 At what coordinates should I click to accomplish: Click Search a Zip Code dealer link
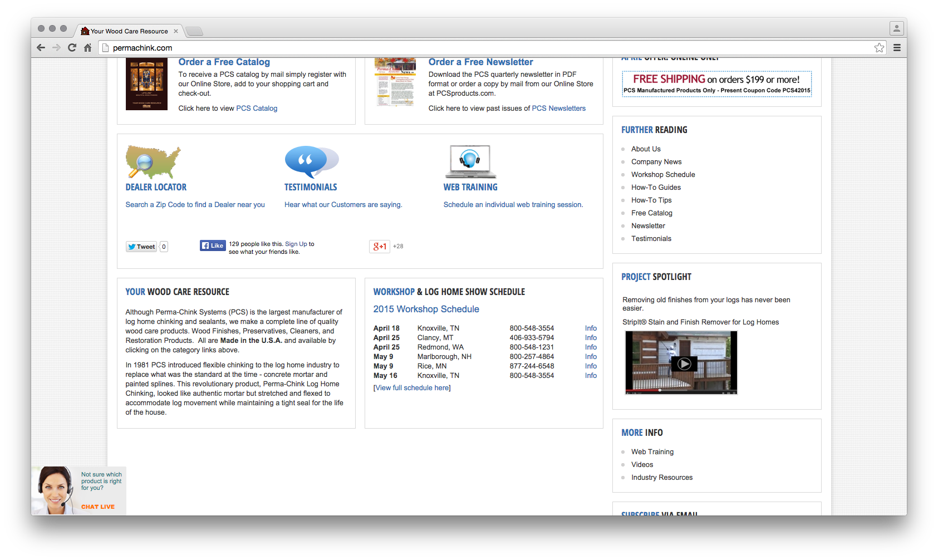click(195, 205)
